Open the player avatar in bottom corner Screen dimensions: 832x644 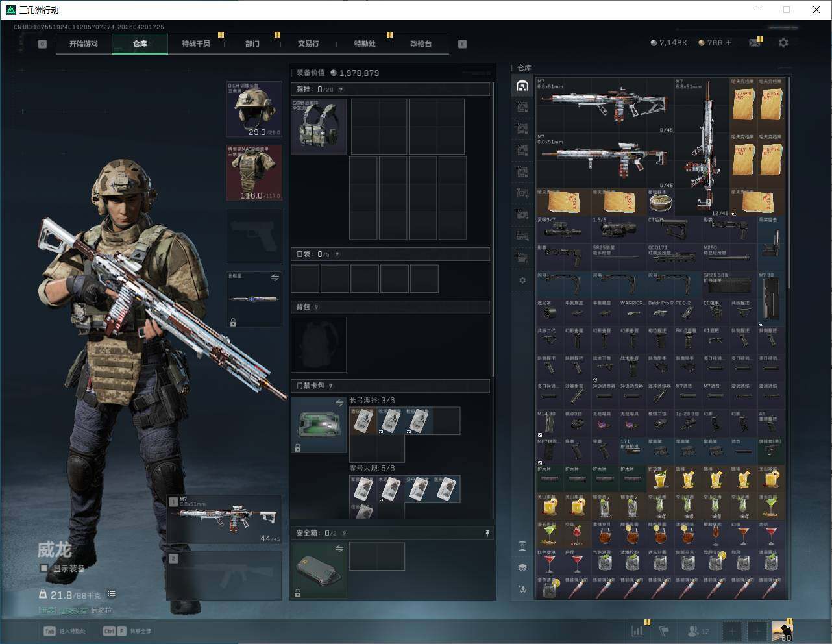(782, 631)
